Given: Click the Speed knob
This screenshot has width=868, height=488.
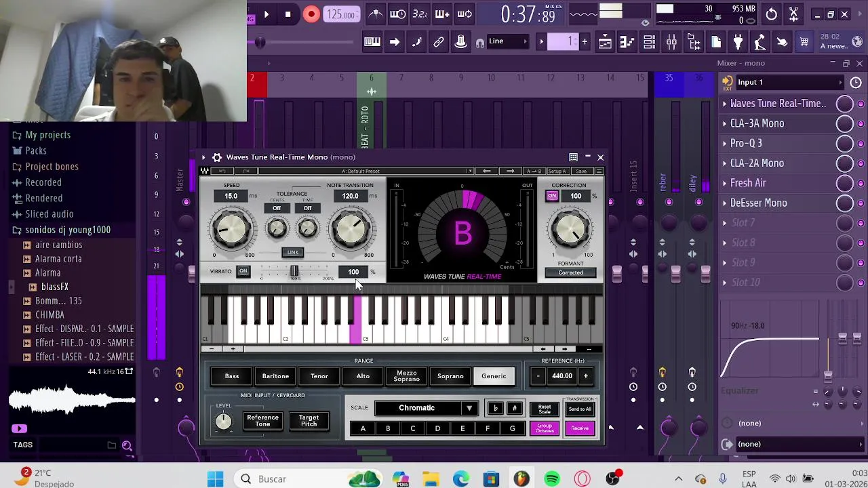Looking at the screenshot, I should (231, 229).
